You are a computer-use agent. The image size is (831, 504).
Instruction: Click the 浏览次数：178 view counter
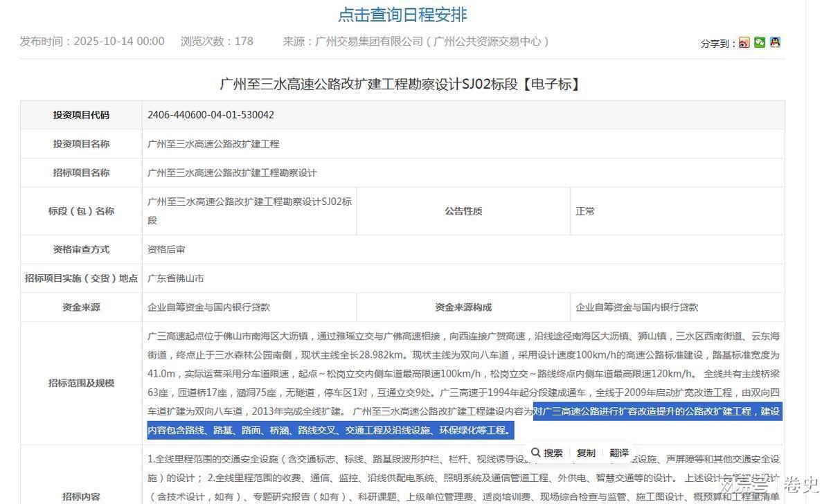point(217,42)
